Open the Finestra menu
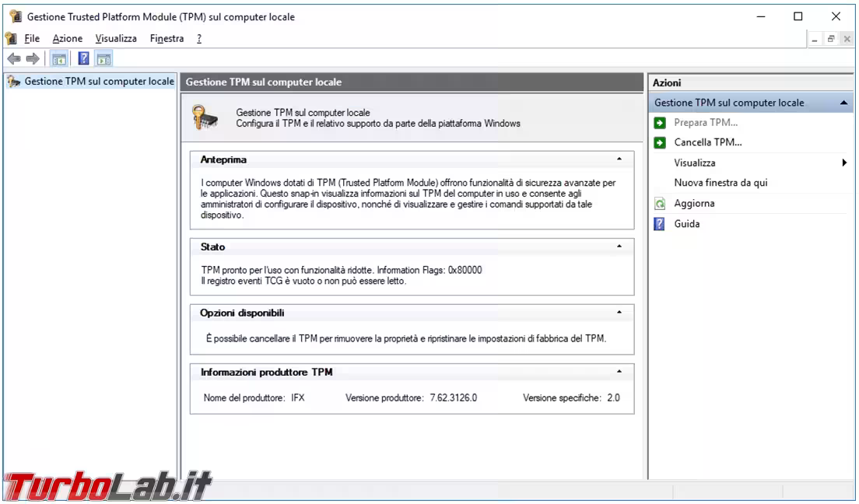 (167, 38)
